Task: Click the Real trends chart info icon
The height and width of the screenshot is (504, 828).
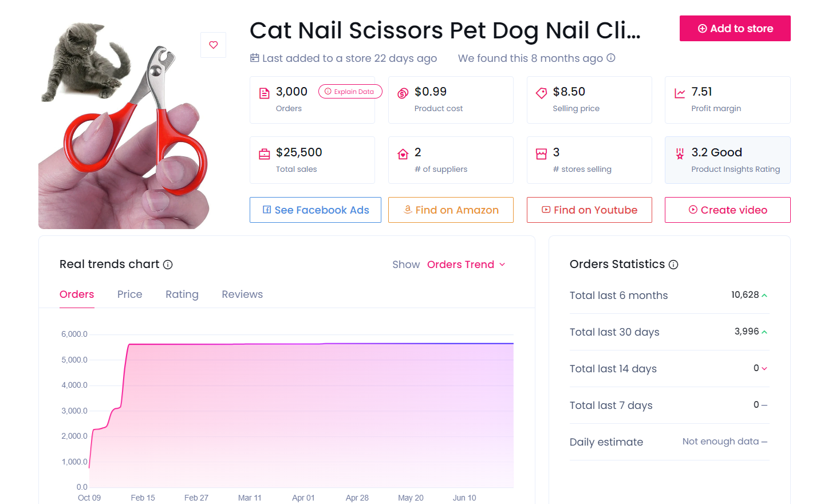Action: (x=168, y=265)
